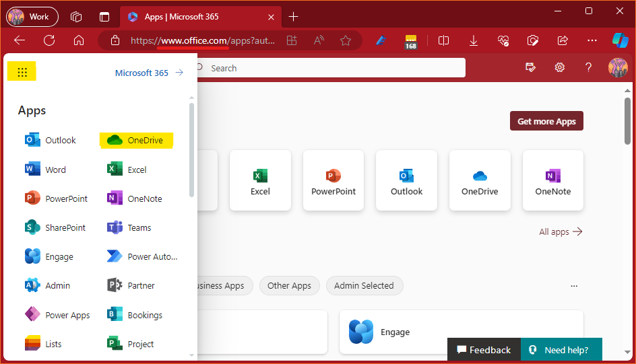Go to Microsoft 365 link in launcher
The image size is (636, 364).
pos(149,73)
